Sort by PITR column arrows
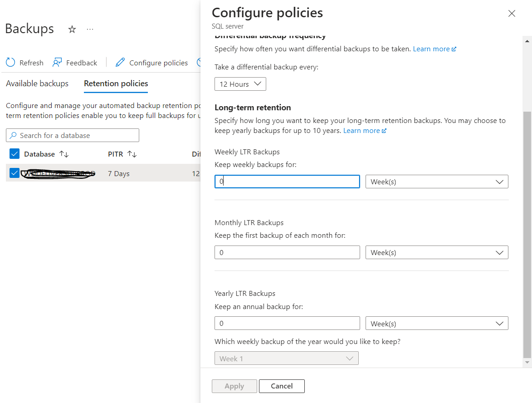This screenshot has height=403, width=532. 132,154
